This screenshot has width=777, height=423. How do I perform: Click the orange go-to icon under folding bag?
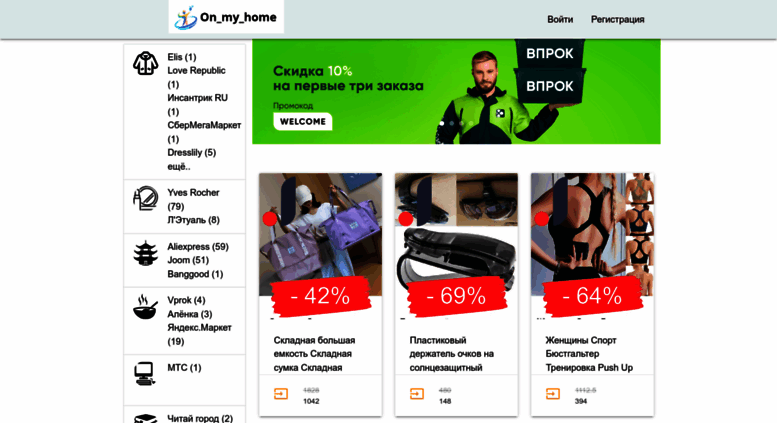[281, 394]
